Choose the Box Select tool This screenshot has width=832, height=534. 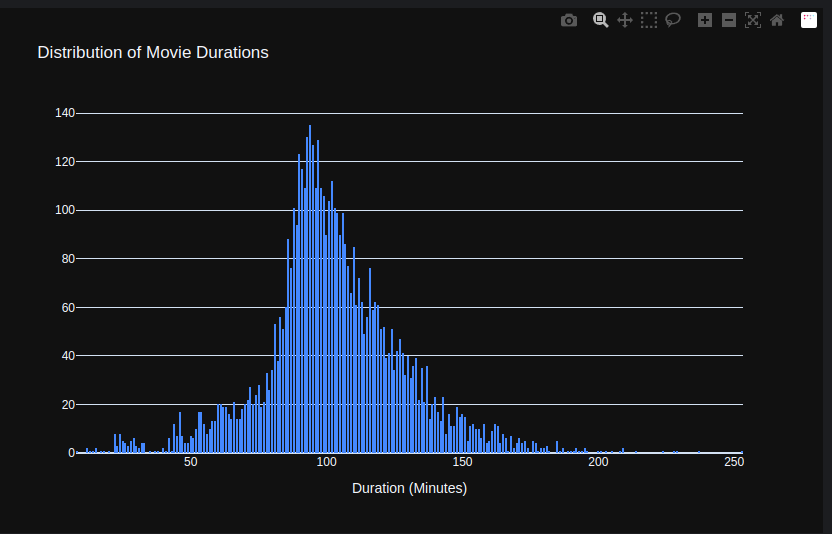(x=649, y=20)
